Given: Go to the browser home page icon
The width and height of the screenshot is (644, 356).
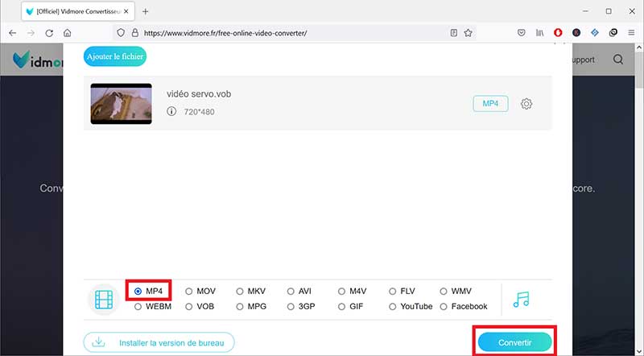Looking at the screenshot, I should tap(68, 33).
